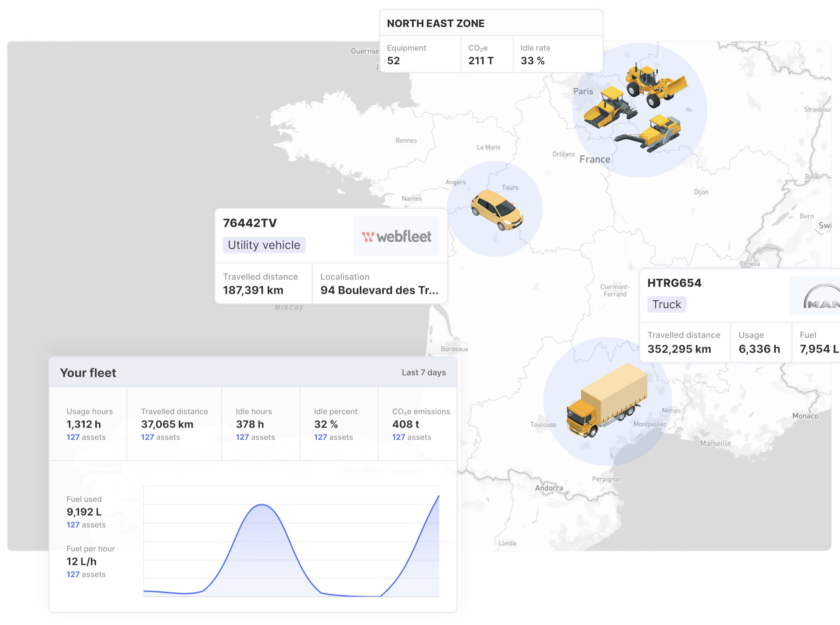This screenshot has width=840, height=625.
Task: Click the HTRG654 vehicle identifier
Action: point(674,283)
